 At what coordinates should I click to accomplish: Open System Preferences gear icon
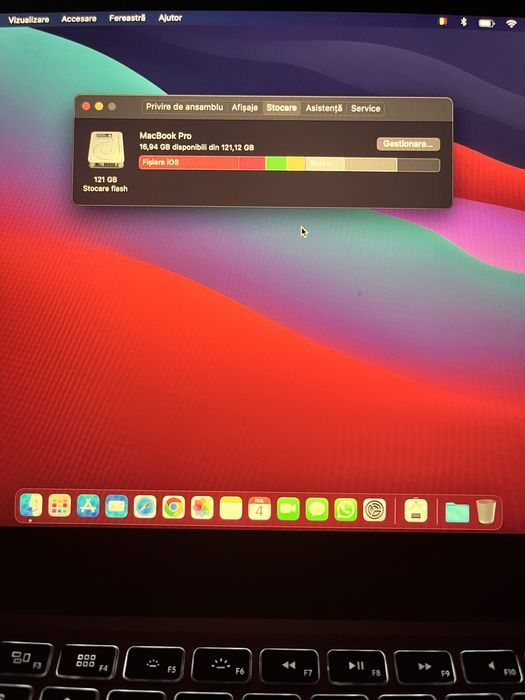coord(374,510)
